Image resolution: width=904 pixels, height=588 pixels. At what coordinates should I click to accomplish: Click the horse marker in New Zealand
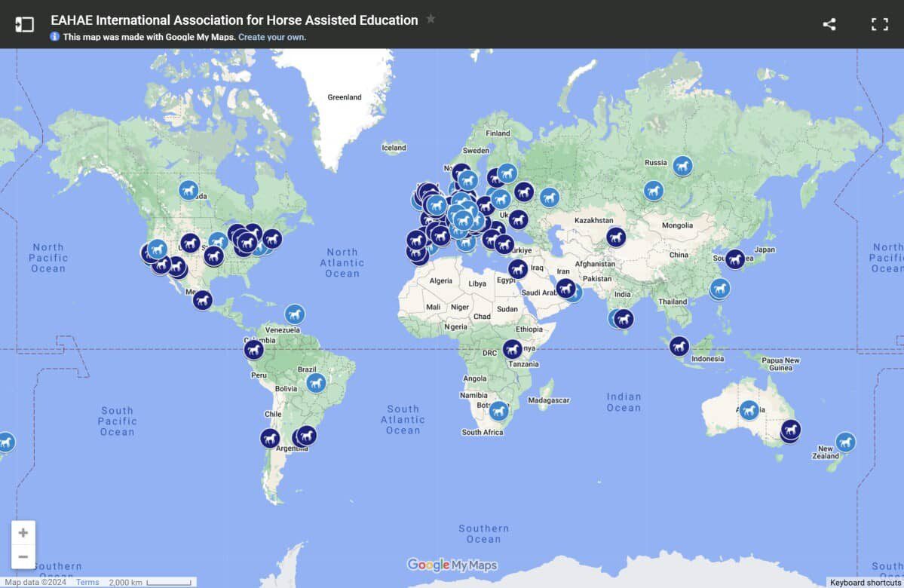pos(846,443)
